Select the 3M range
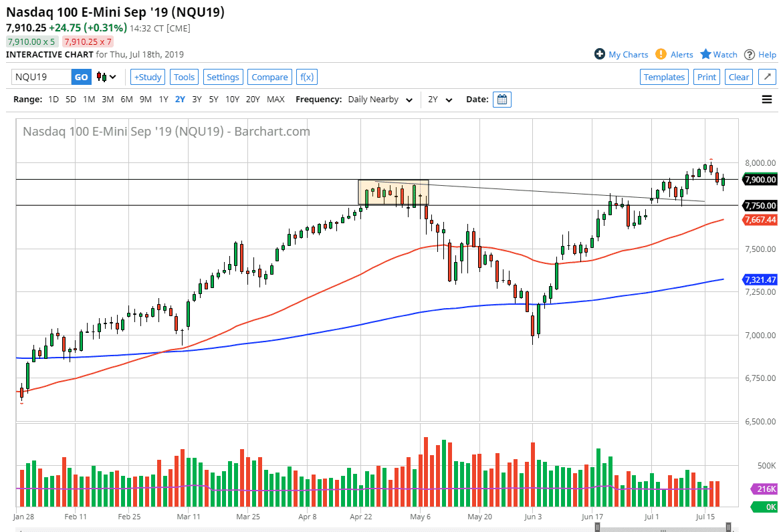Image resolution: width=781 pixels, height=532 pixels. (x=108, y=100)
